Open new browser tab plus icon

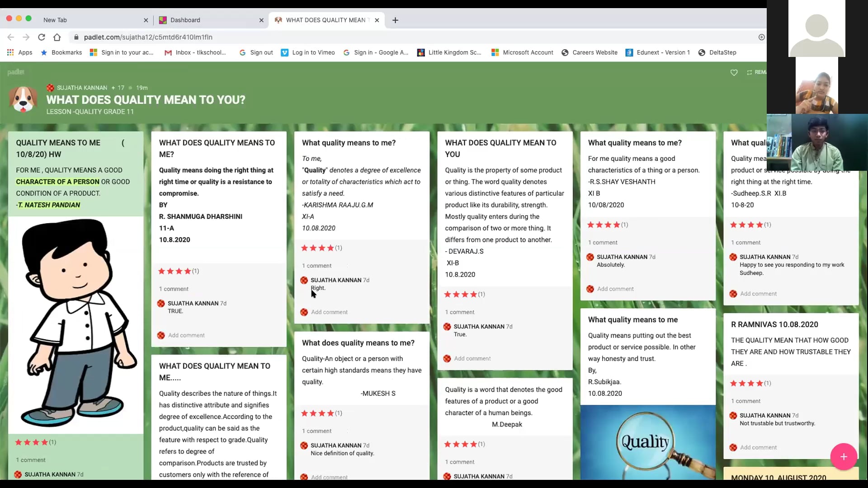(395, 20)
